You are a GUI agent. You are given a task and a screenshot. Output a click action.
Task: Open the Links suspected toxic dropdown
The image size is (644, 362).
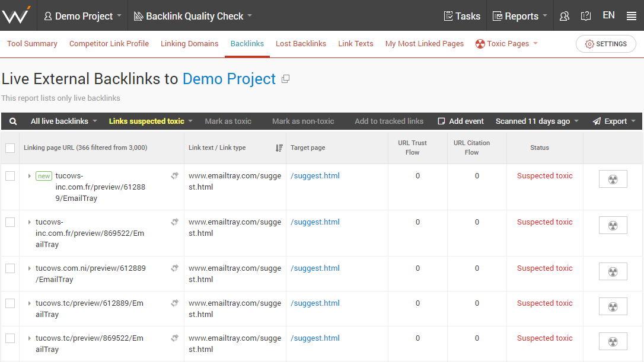click(151, 121)
